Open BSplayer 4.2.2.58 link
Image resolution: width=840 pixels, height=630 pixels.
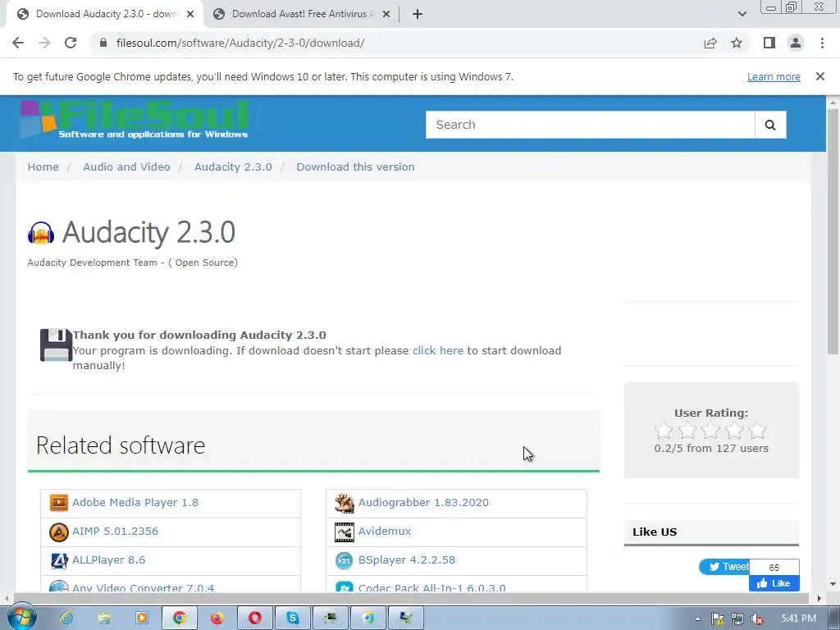click(x=407, y=559)
